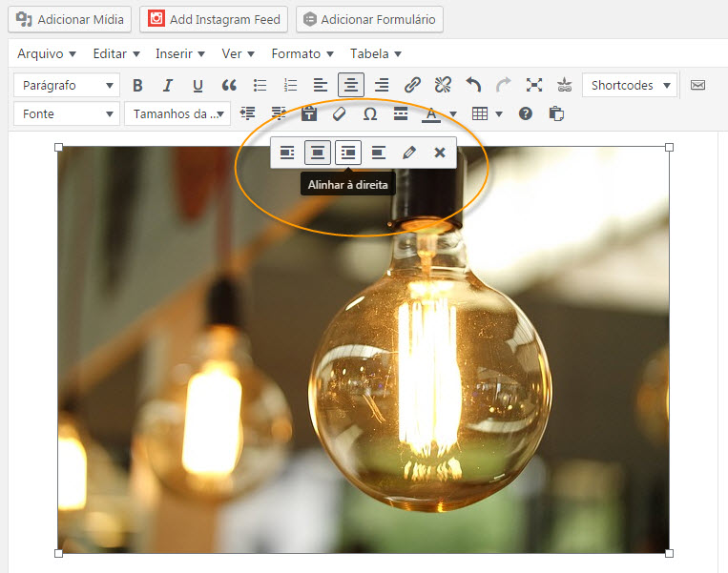The image size is (728, 573).
Task: Toggle image align right in floating toolbar
Action: [x=348, y=153]
